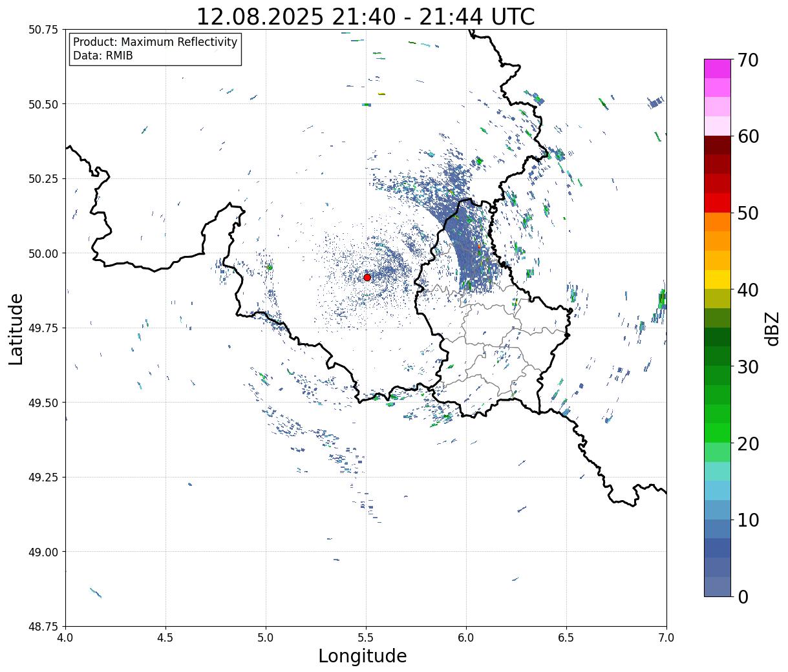
Task: Click the latitude tick label 50.00
Action: tap(43, 253)
